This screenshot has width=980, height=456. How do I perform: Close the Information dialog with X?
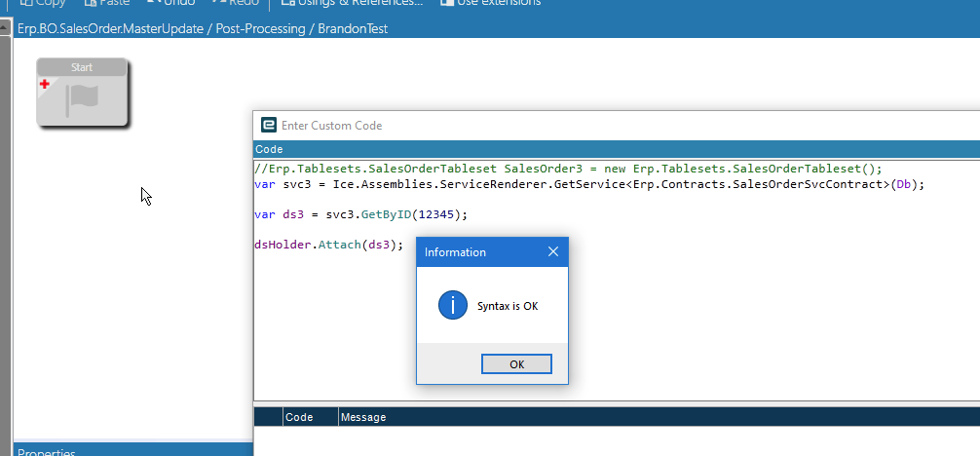pyautogui.click(x=553, y=252)
